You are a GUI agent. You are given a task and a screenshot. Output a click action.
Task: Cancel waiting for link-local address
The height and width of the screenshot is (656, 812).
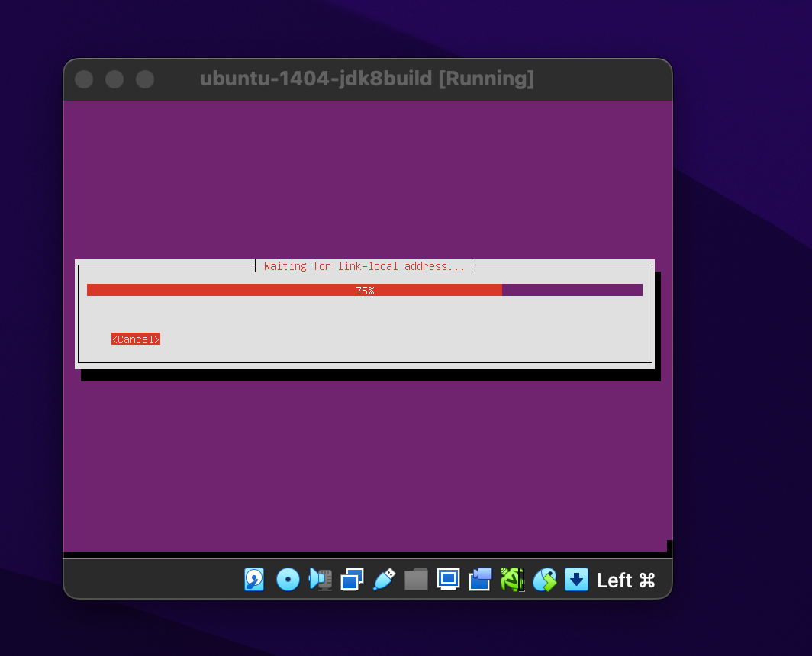tap(136, 339)
